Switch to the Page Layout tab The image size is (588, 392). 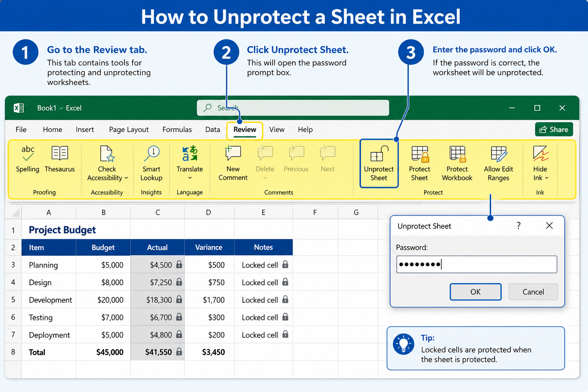(129, 130)
